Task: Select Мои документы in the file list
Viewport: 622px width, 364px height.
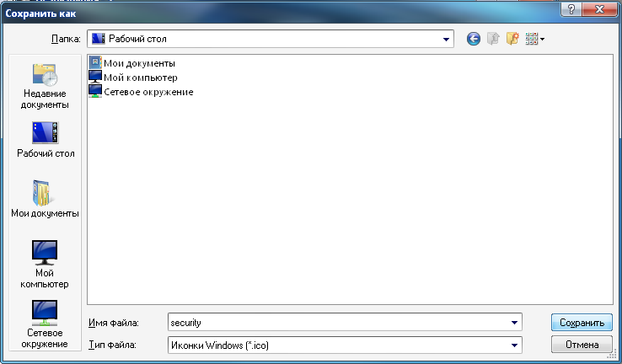Action: [x=132, y=63]
